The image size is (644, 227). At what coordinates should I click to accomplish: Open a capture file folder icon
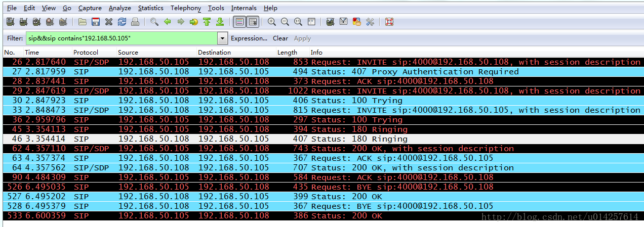pyautogui.click(x=83, y=22)
